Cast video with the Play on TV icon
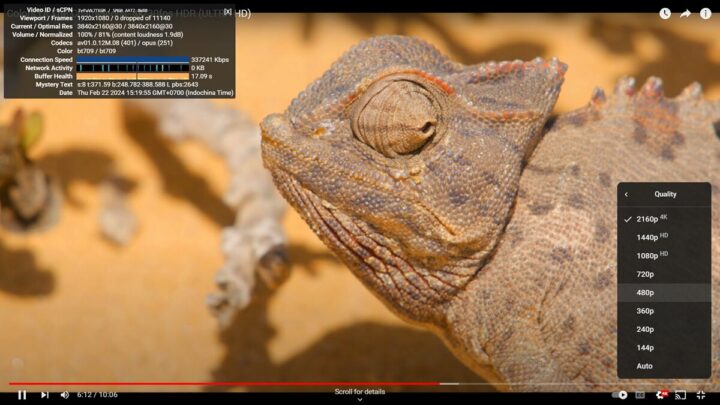Image resolution: width=720 pixels, height=405 pixels. point(681,395)
